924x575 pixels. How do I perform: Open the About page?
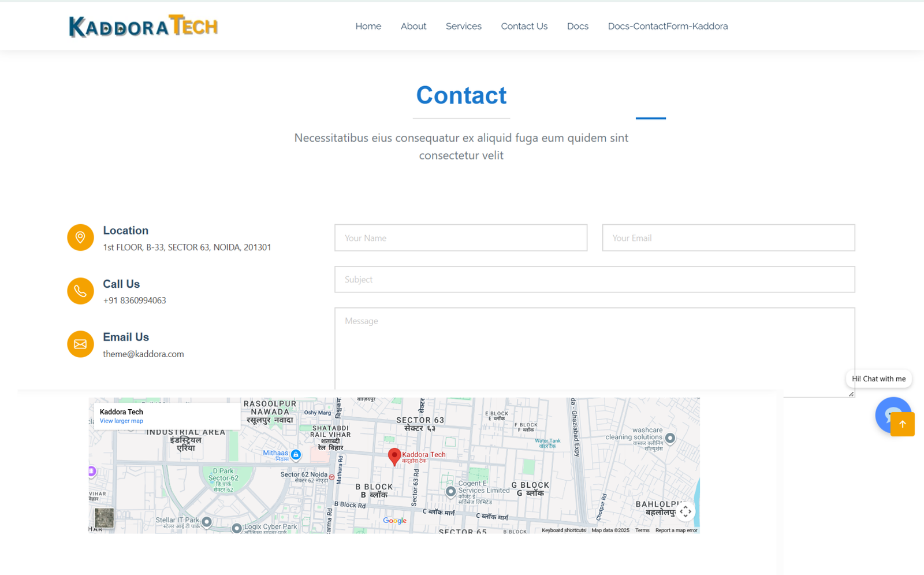(x=413, y=27)
